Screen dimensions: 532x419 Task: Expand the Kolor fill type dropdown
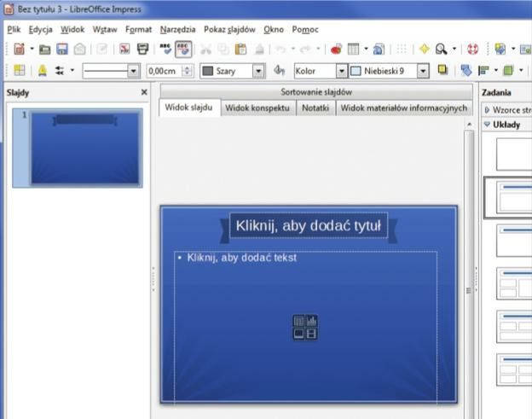(x=341, y=71)
